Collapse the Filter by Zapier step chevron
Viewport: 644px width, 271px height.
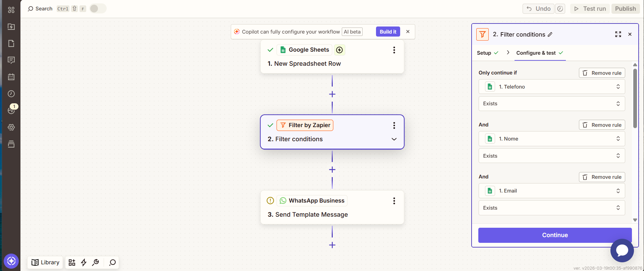point(394,139)
